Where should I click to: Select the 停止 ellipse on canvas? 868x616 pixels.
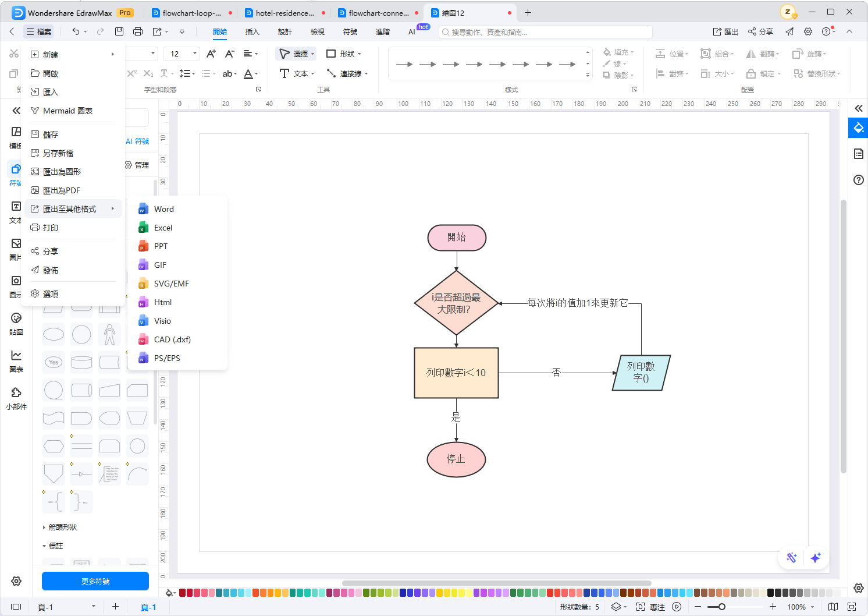click(456, 459)
